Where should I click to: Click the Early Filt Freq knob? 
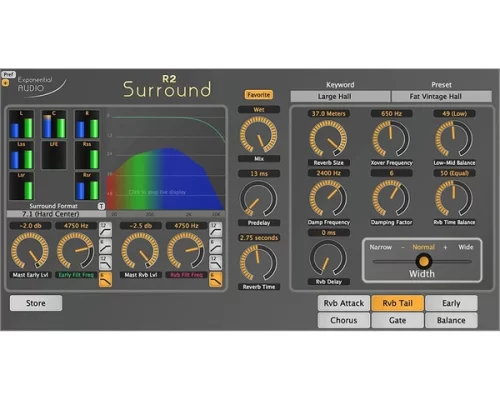76,251
